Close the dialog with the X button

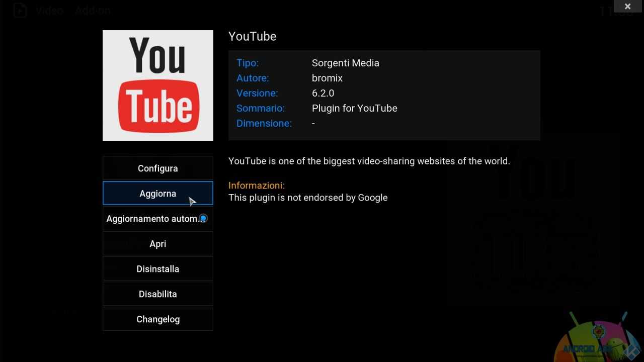click(x=627, y=6)
